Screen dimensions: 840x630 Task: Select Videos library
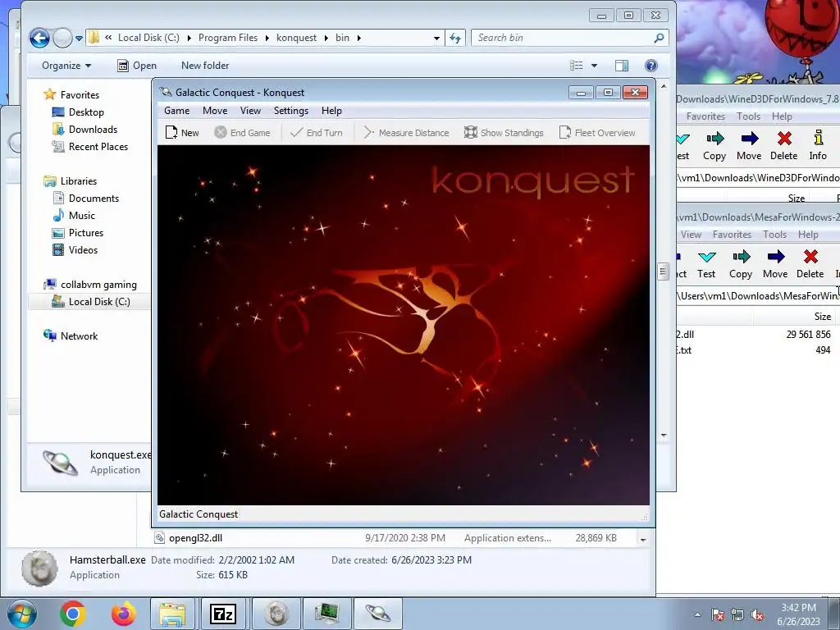tap(83, 249)
